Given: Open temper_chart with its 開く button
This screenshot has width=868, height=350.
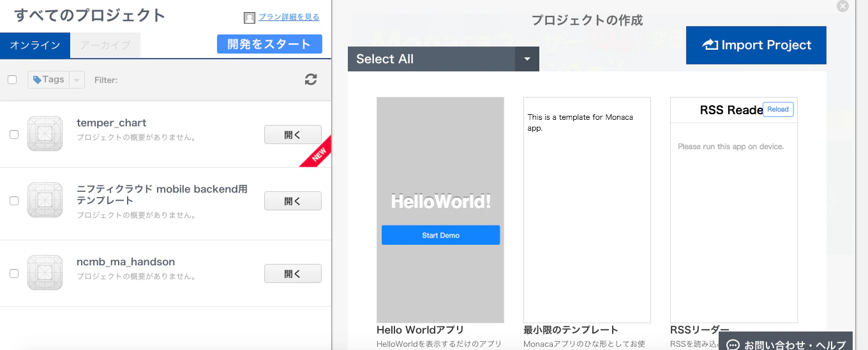Looking at the screenshot, I should 293,135.
